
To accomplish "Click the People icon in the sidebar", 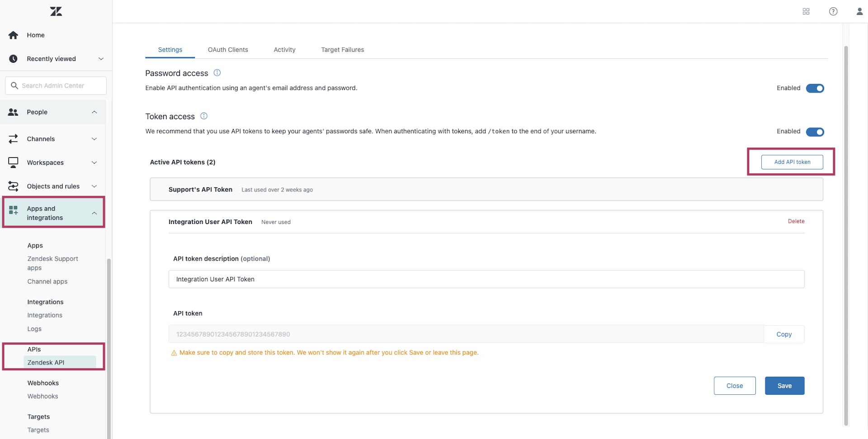I will coord(14,112).
